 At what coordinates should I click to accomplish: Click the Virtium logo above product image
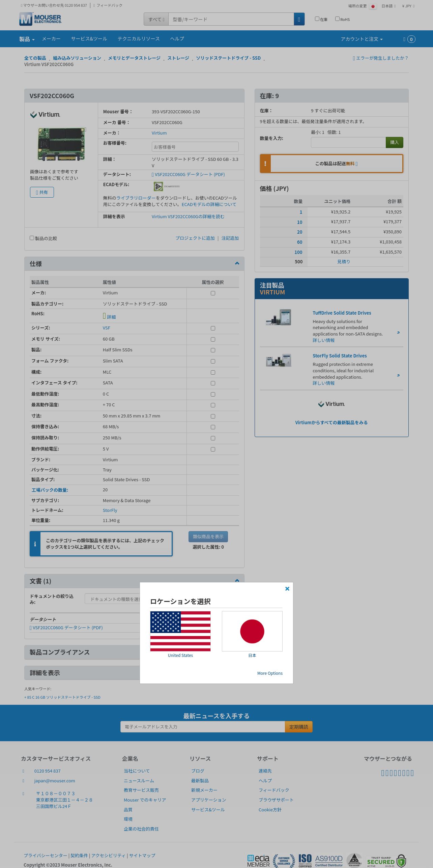45,115
